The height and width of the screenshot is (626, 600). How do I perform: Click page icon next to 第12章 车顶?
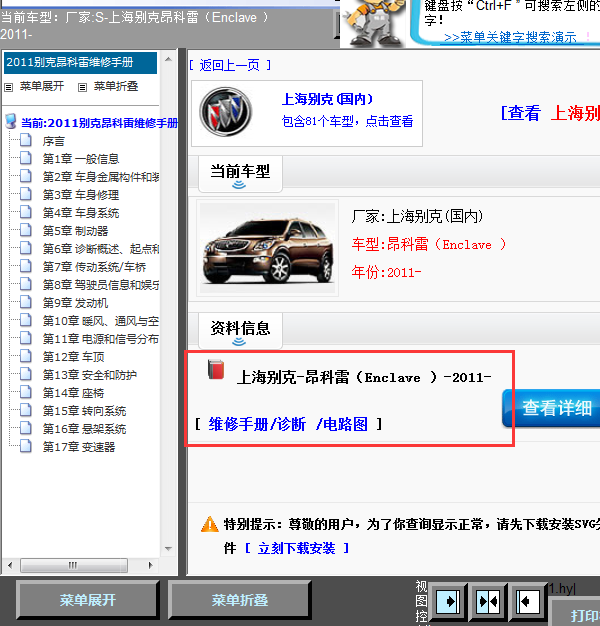[26, 356]
